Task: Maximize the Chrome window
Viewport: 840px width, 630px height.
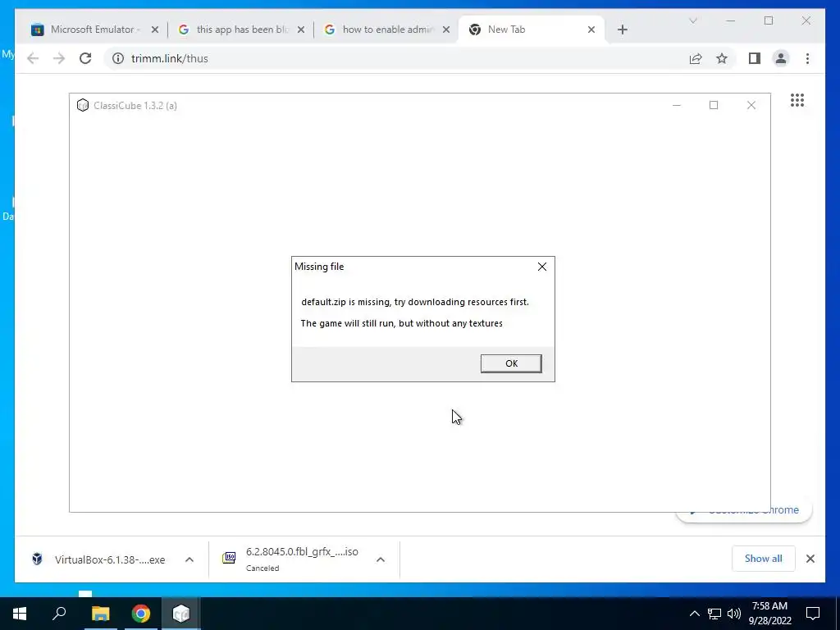Action: [x=768, y=21]
